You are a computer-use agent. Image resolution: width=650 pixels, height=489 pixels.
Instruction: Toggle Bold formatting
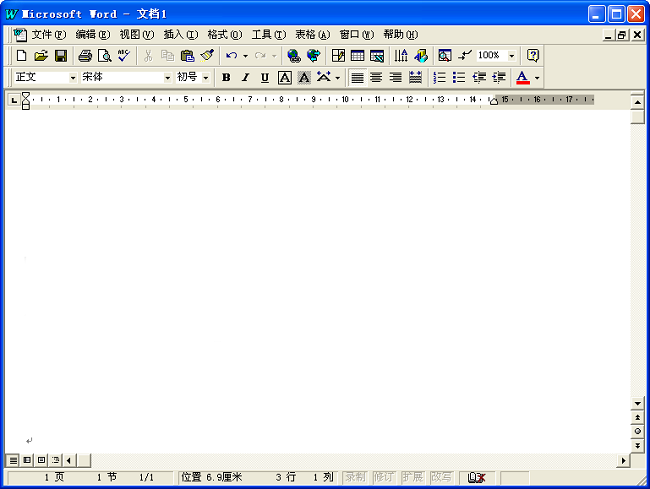[226, 78]
